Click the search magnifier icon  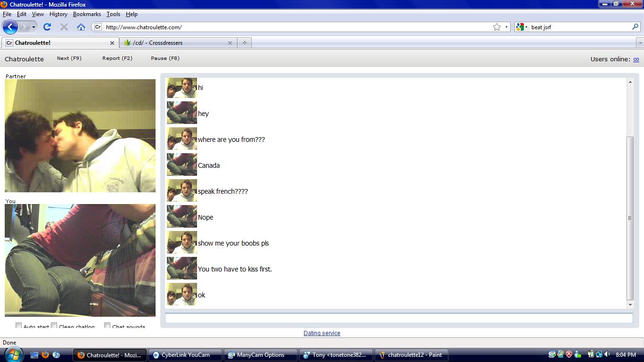[x=635, y=27]
